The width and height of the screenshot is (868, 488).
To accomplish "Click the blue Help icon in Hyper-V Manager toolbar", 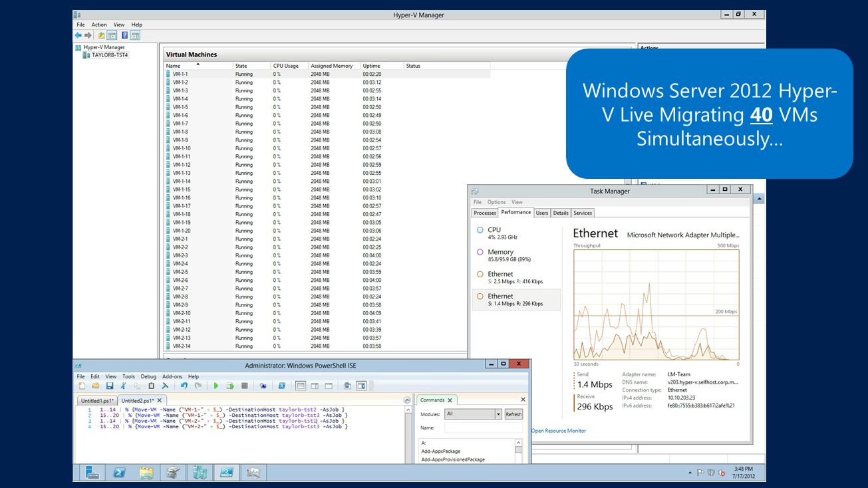I will [x=124, y=35].
